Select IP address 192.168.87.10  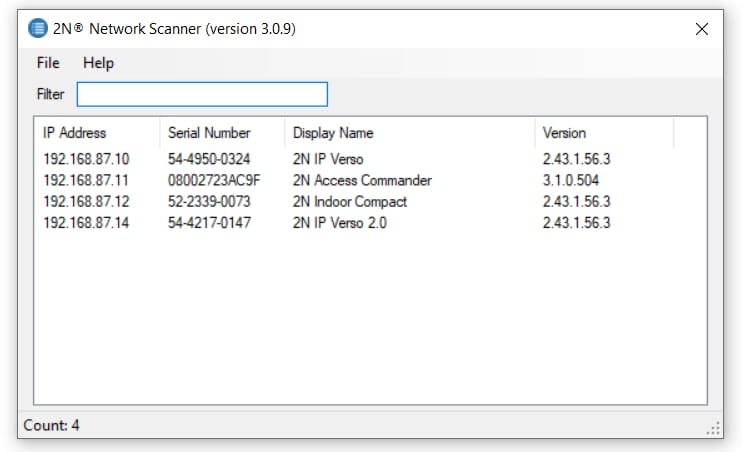point(86,159)
